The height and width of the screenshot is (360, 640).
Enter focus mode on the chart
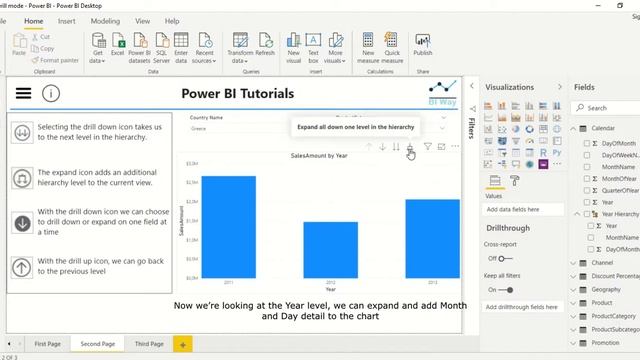tap(441, 147)
